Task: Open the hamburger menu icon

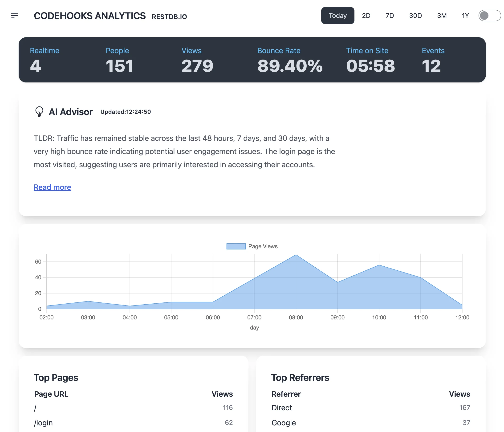Action: [x=15, y=16]
